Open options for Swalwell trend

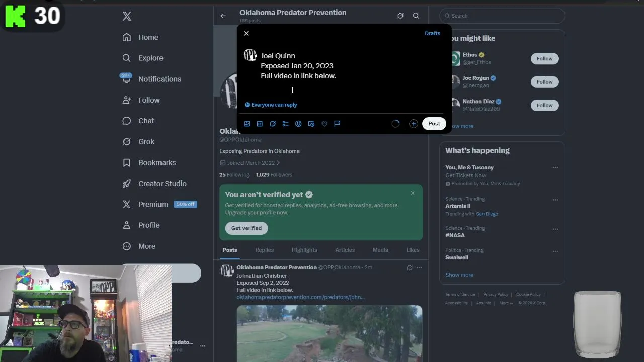(x=555, y=251)
